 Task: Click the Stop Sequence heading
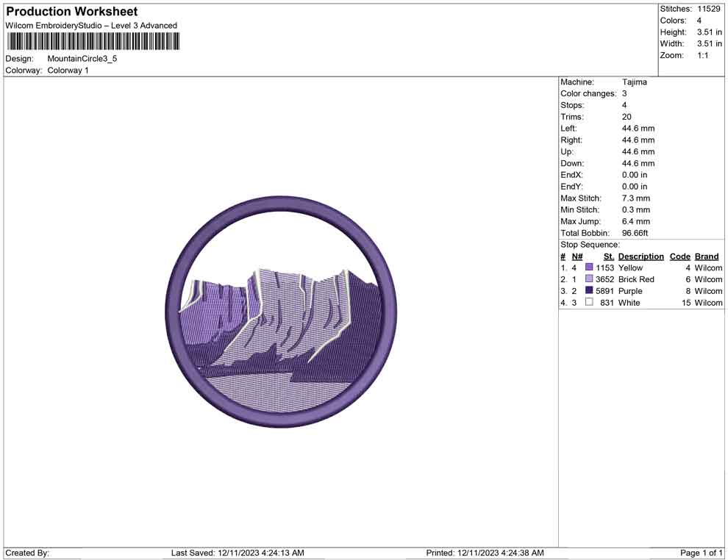pyautogui.click(x=590, y=245)
